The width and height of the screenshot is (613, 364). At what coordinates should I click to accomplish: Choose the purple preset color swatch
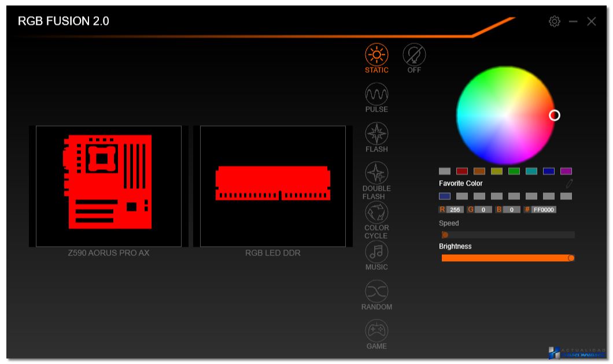point(566,171)
